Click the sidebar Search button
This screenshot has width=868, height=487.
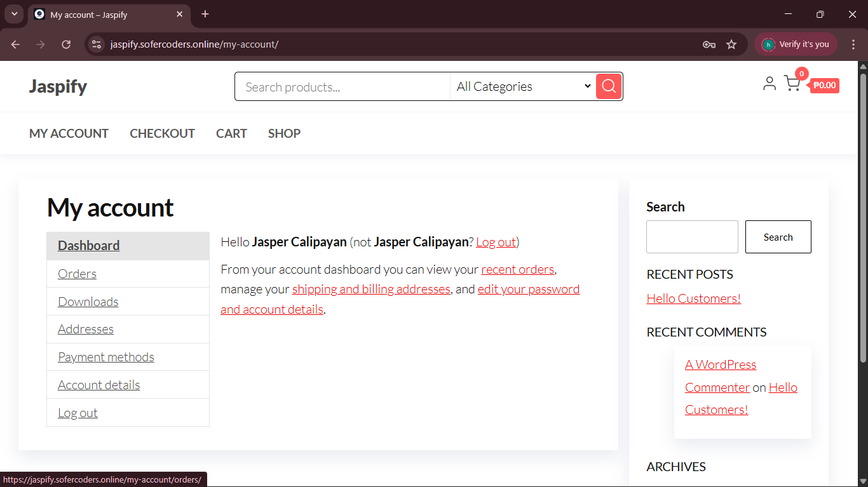click(778, 237)
